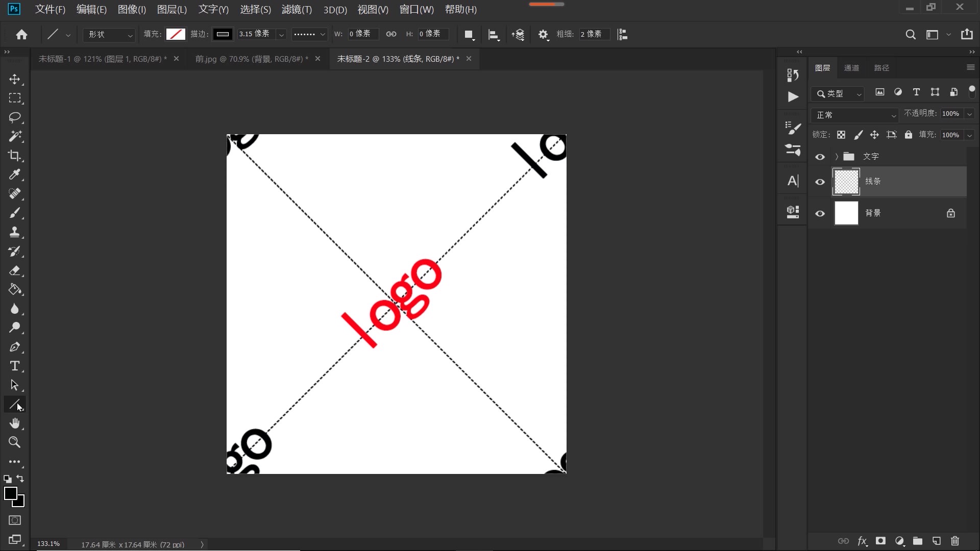Select the Crop tool
The height and width of the screenshot is (551, 980).
[15, 156]
